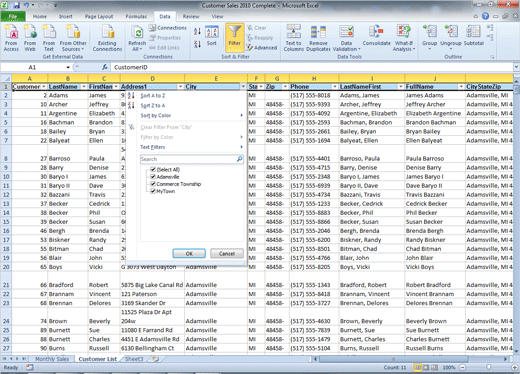The height and width of the screenshot is (374, 520).
Task: Click the Sort Z to A ribbon icon
Action: tap(197, 44)
